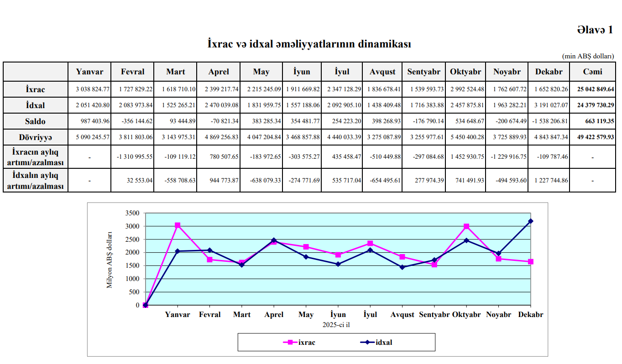Click the ixrac data point for Yanvar

[178, 225]
